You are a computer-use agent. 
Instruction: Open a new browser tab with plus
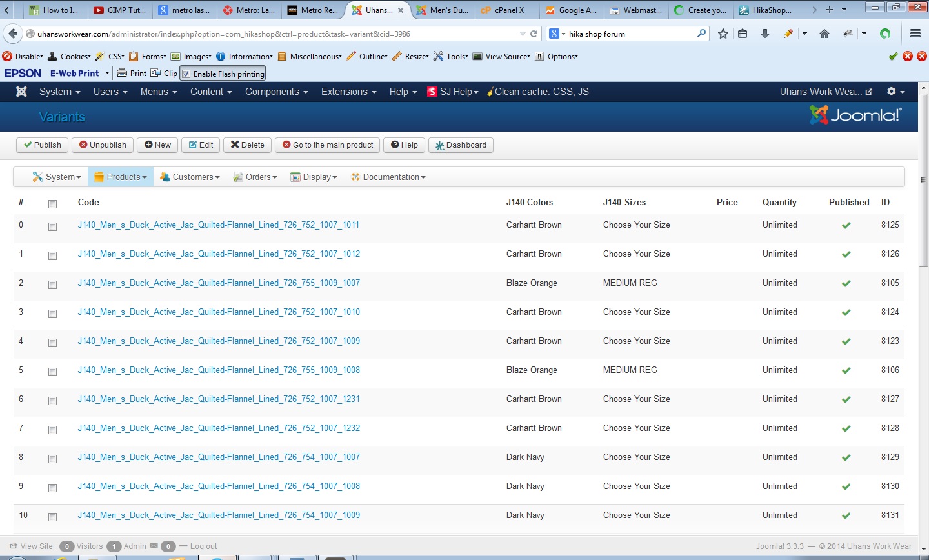pos(830,10)
